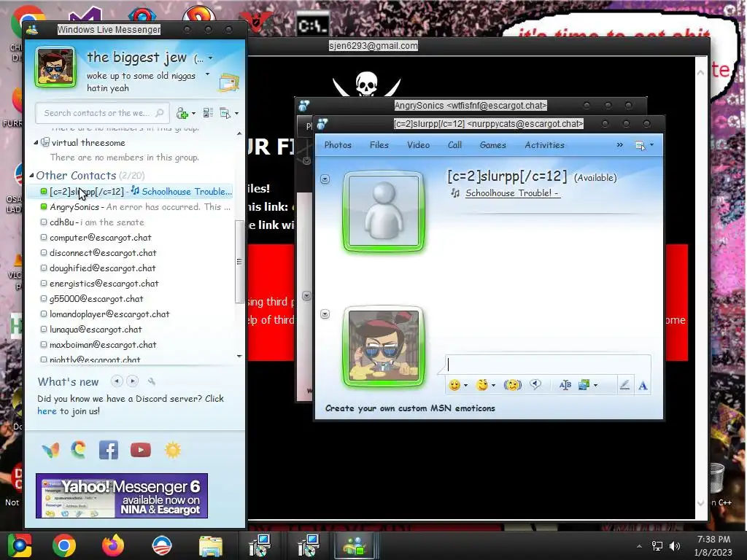Open File Explorer folder in taskbar

coord(211,546)
